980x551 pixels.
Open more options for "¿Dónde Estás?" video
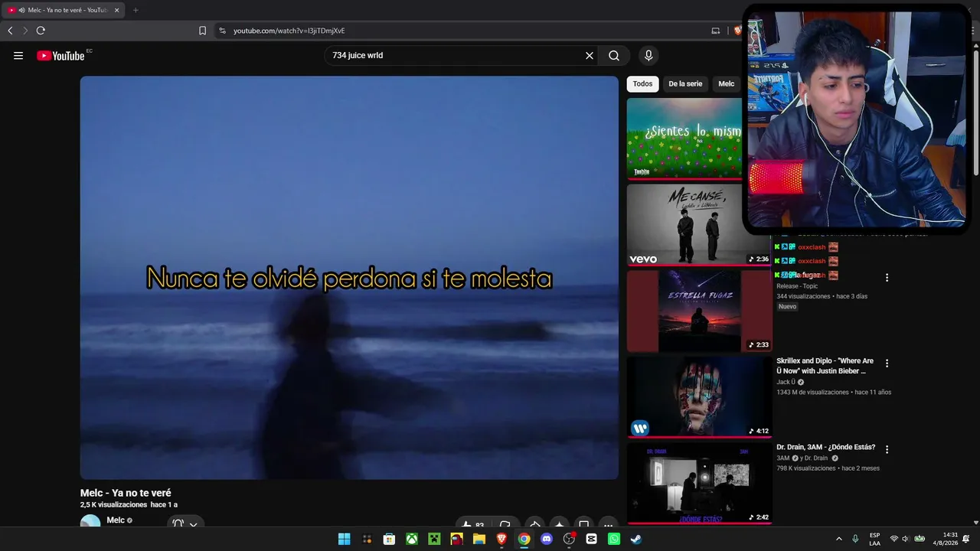[887, 450]
